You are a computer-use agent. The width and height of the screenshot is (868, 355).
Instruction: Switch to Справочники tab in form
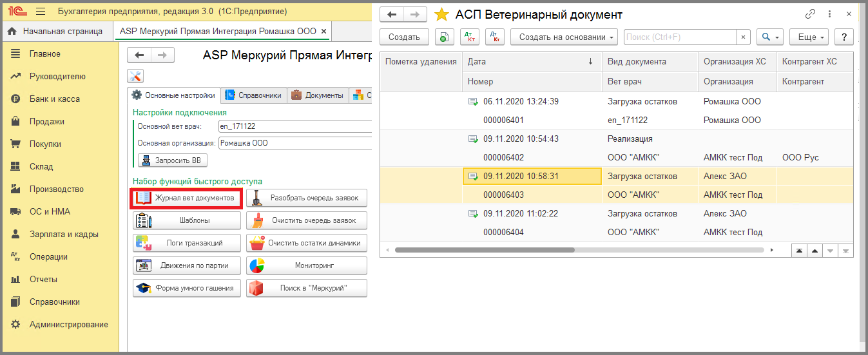click(x=254, y=95)
